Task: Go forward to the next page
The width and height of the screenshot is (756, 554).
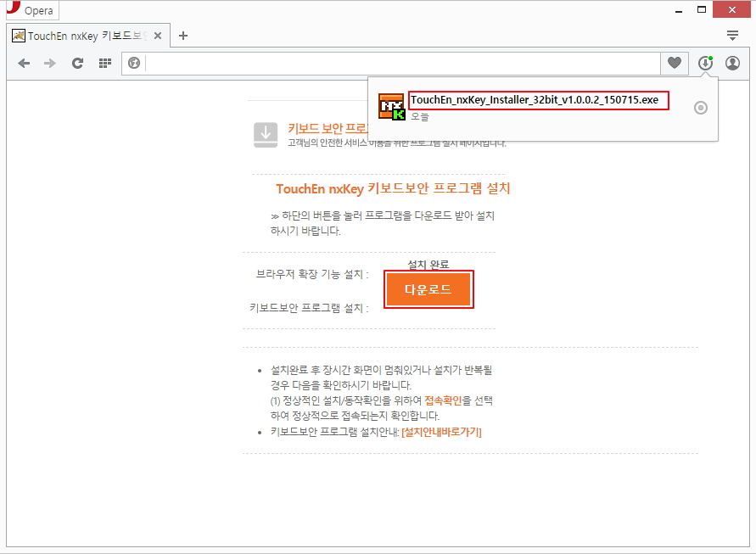Action: pos(50,63)
